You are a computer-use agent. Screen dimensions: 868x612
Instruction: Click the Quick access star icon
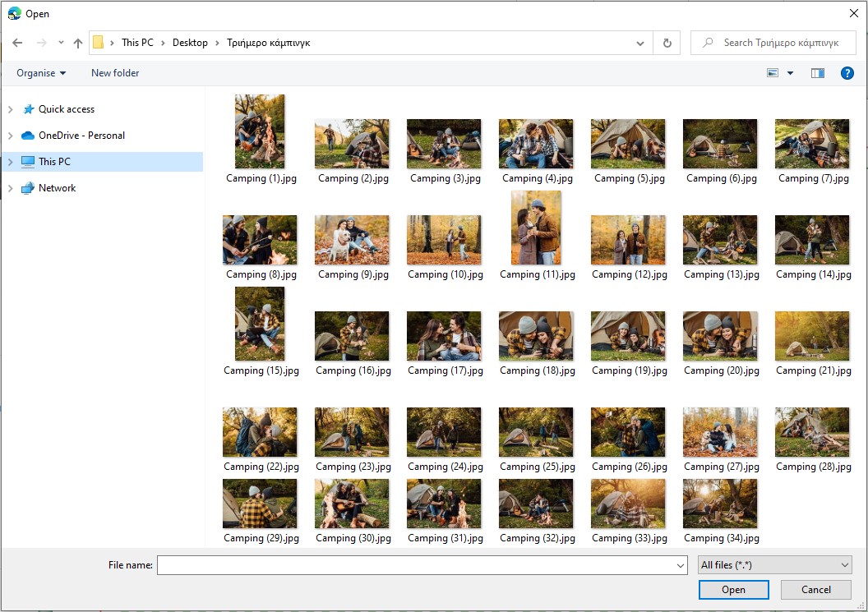(x=29, y=109)
